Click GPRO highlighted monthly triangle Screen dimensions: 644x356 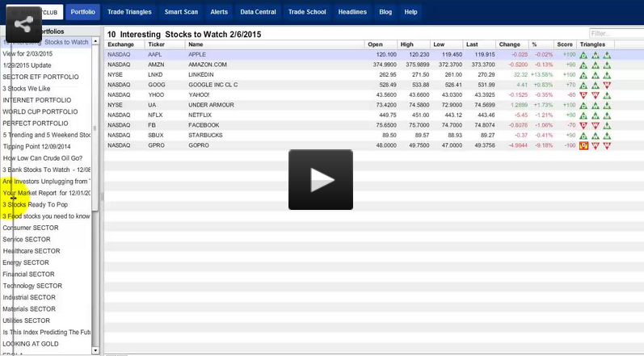tap(583, 145)
